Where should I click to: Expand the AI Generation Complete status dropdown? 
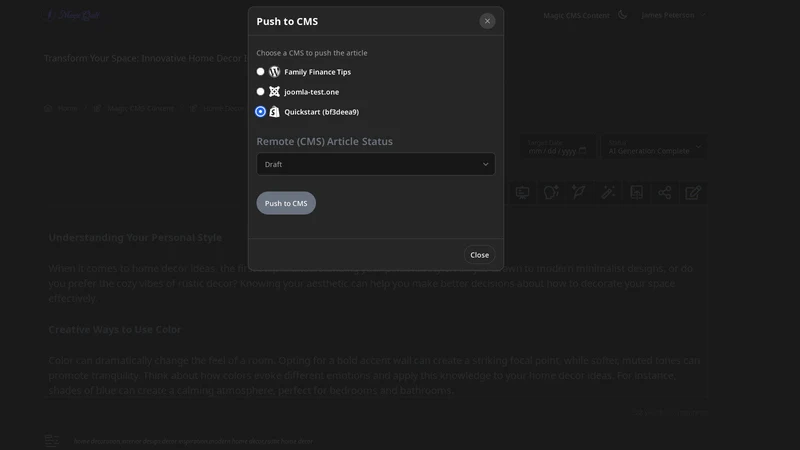coord(654,147)
